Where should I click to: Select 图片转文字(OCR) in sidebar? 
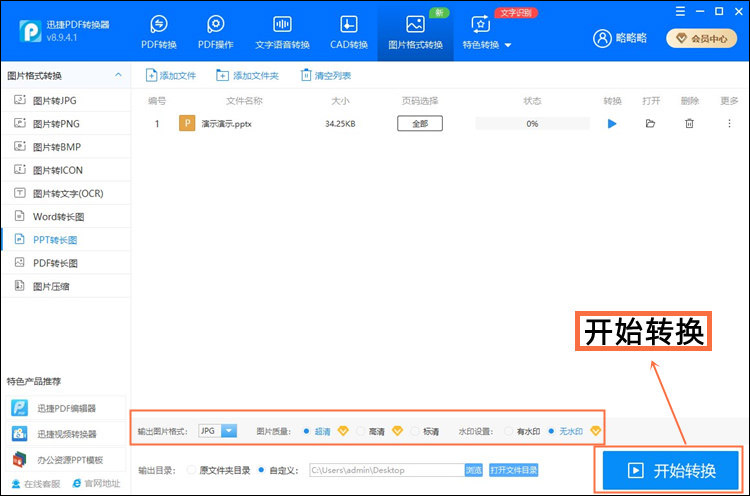click(66, 193)
